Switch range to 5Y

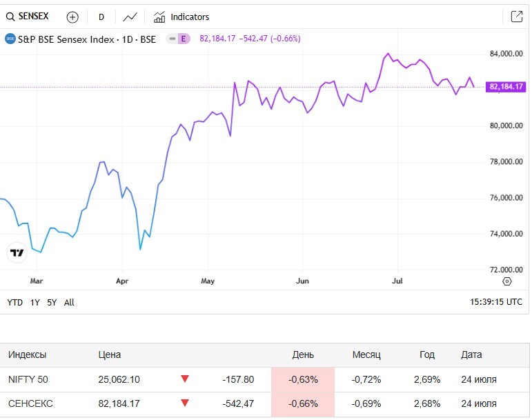[52, 302]
